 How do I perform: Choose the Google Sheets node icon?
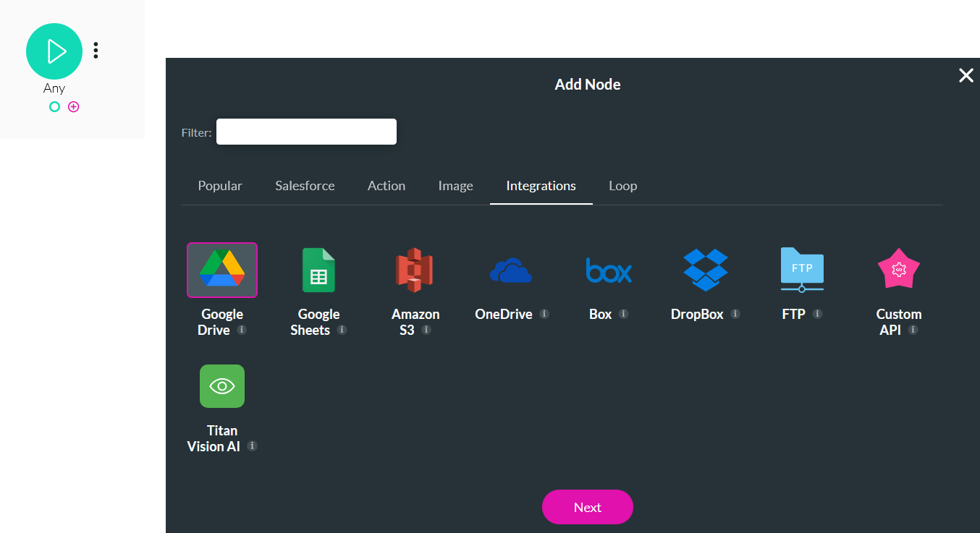[x=318, y=270]
